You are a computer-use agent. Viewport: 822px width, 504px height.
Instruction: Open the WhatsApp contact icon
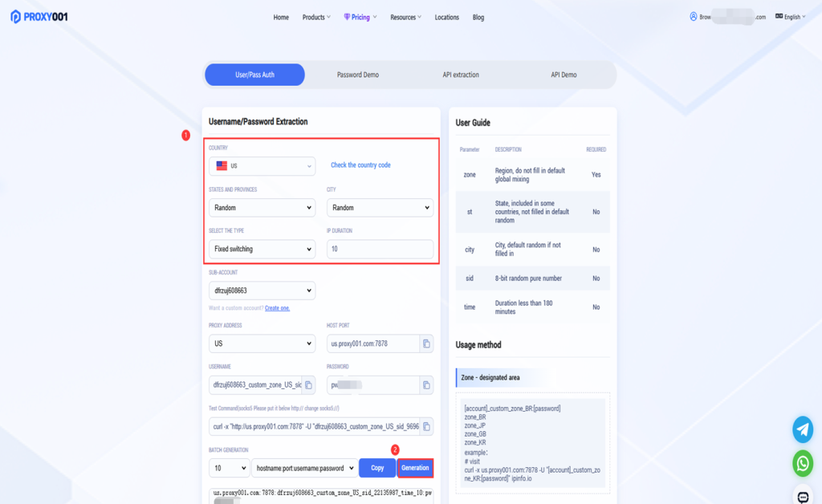(x=803, y=463)
